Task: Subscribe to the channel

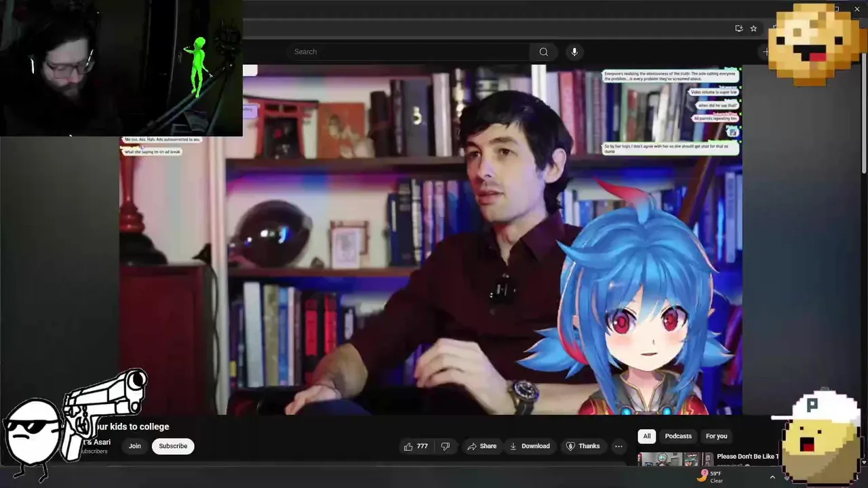Action: (173, 446)
